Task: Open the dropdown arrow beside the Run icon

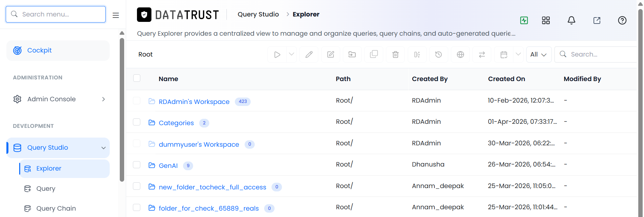Action: tap(291, 54)
